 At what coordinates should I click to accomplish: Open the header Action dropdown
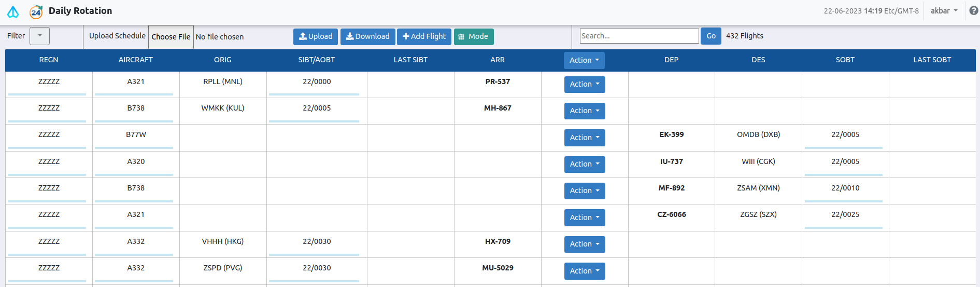[584, 60]
